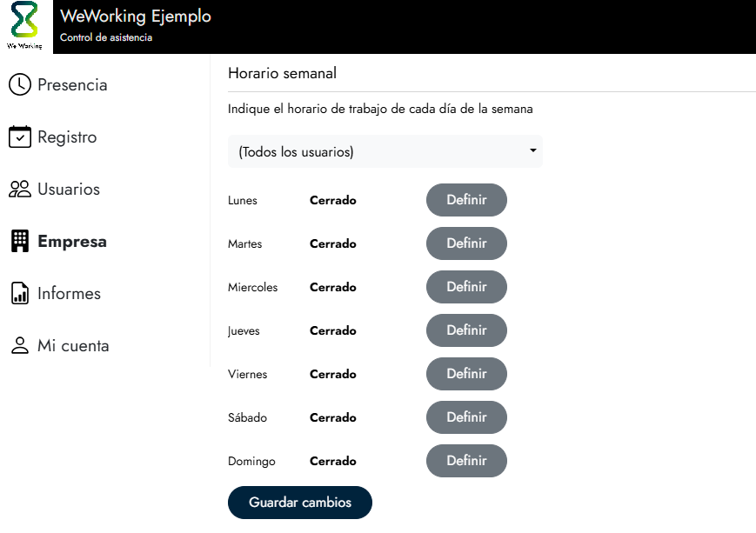
Task: Click Definir next to Miercoles
Action: (x=466, y=287)
